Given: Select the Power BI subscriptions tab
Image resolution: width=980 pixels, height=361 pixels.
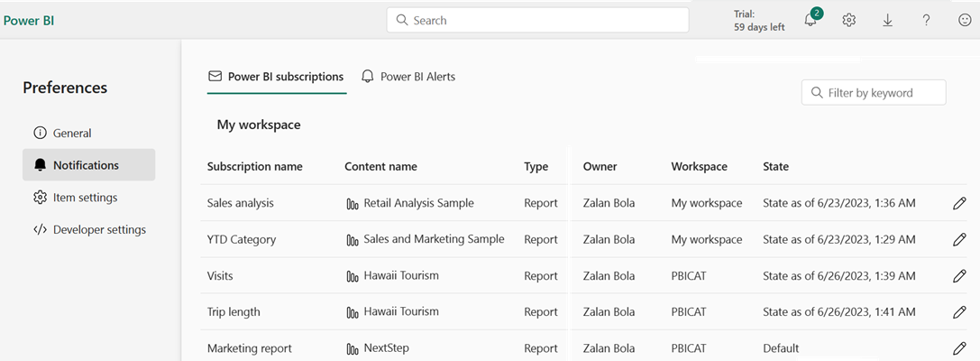Looking at the screenshot, I should click(276, 77).
